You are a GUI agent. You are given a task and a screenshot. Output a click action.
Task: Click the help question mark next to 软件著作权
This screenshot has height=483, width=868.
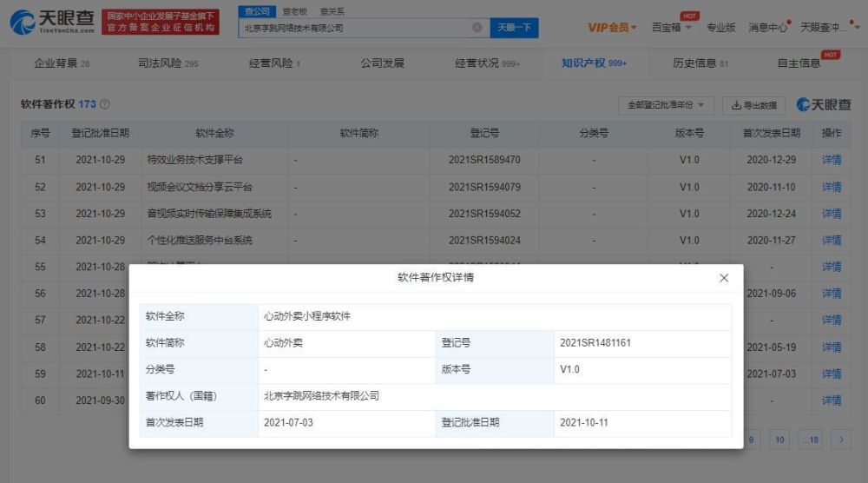pos(105,104)
